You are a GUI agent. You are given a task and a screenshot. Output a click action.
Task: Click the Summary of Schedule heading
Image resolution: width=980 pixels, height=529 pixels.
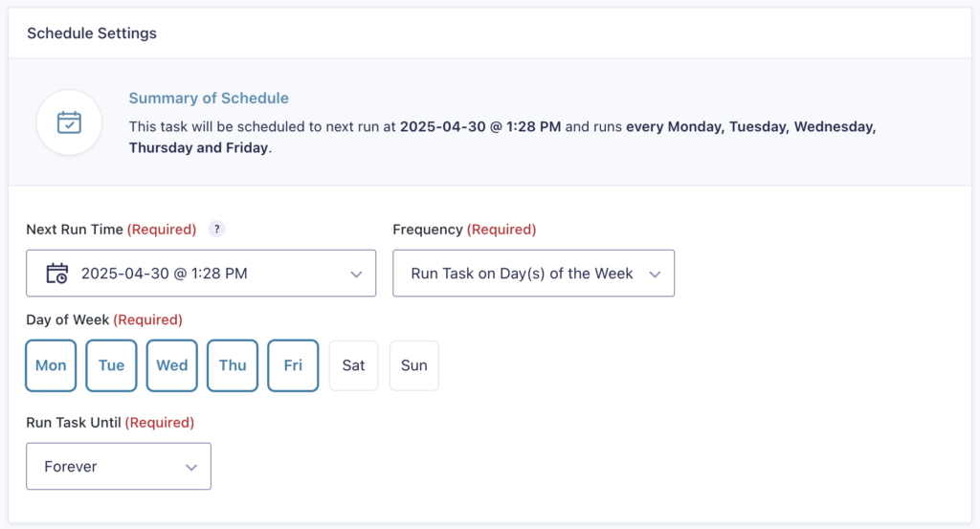pos(209,99)
